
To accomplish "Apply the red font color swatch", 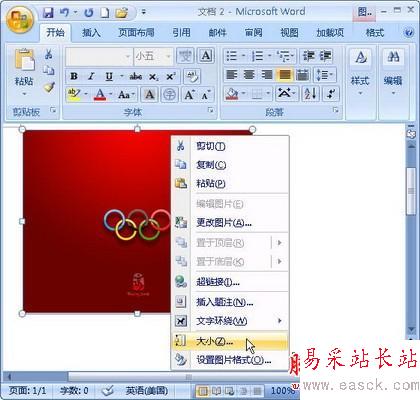I will pyautogui.click(x=100, y=95).
